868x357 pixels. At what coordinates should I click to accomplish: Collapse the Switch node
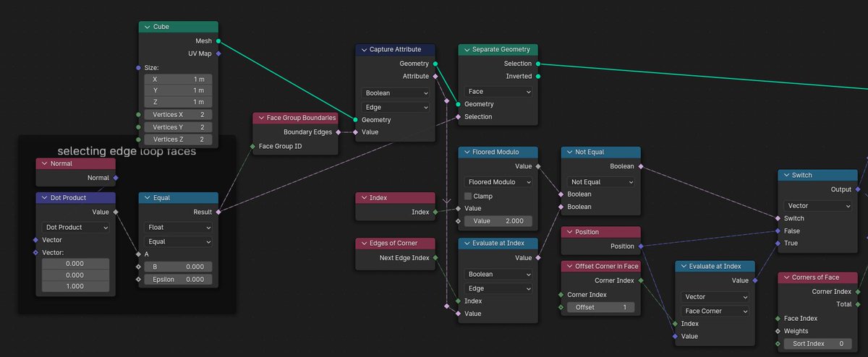tap(786, 176)
